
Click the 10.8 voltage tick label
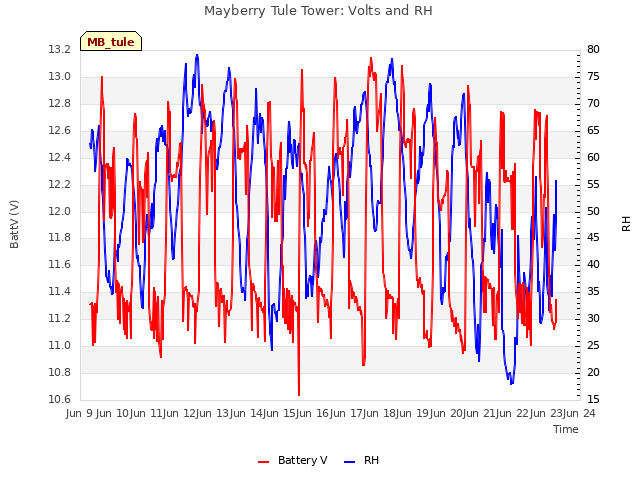[x=60, y=372]
